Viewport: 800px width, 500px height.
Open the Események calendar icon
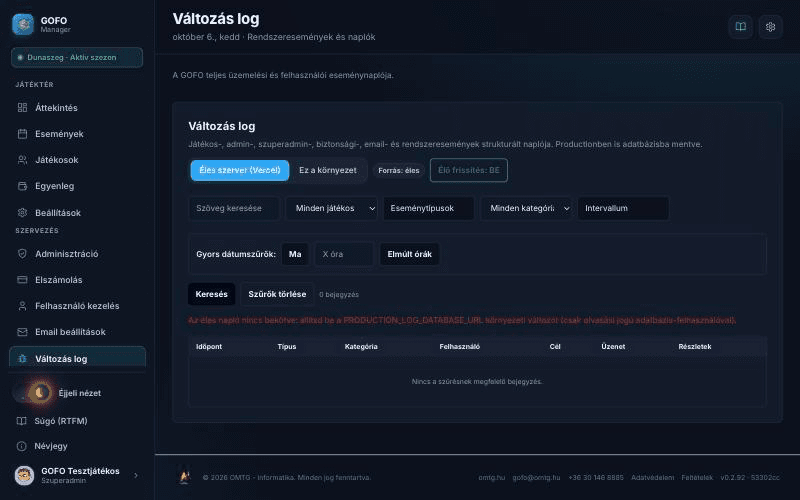click(22, 134)
